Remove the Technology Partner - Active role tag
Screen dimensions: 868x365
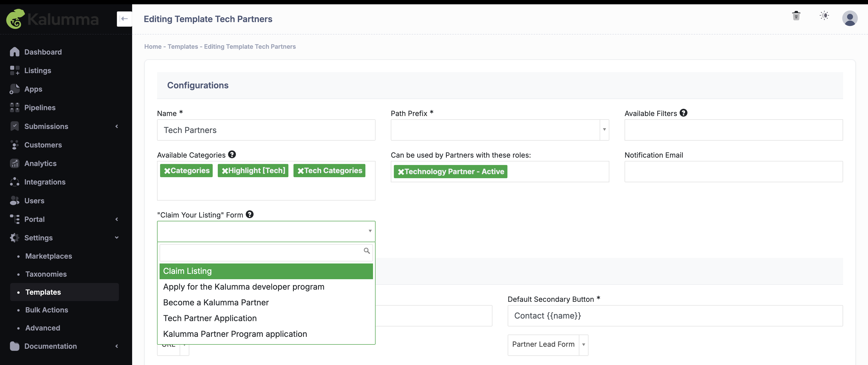click(401, 172)
